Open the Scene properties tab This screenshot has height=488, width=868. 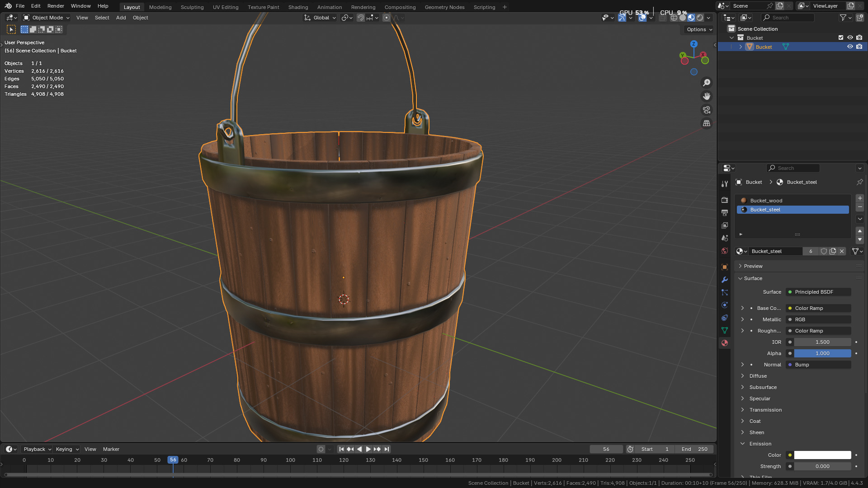point(725,238)
